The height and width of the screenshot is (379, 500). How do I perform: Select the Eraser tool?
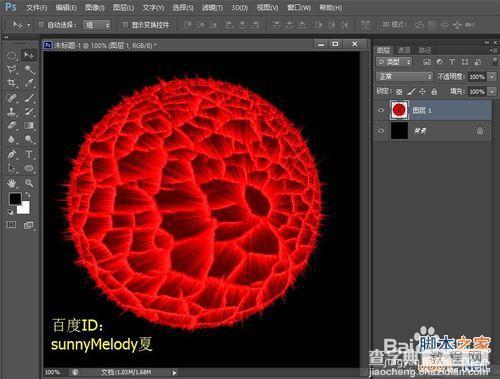pos(12,125)
